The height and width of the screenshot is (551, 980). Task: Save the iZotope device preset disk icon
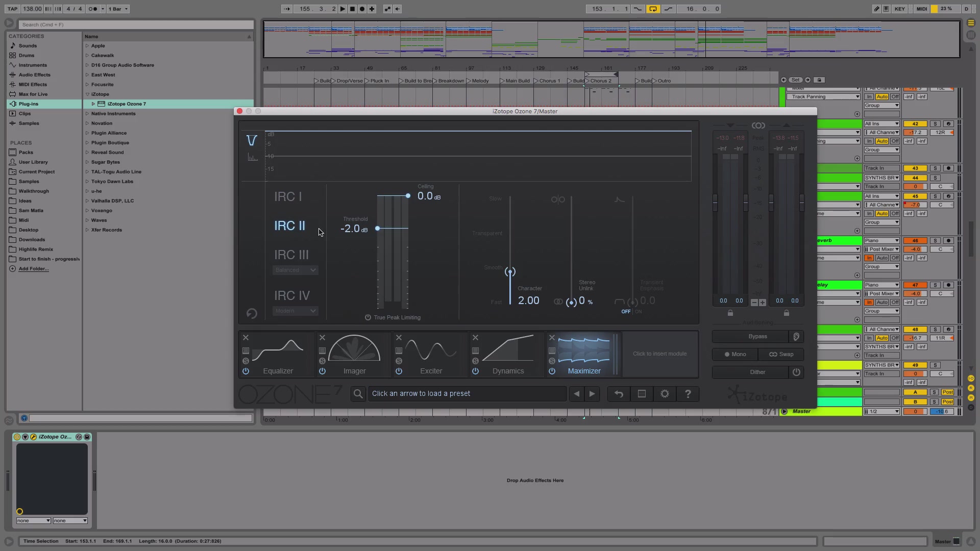click(87, 437)
